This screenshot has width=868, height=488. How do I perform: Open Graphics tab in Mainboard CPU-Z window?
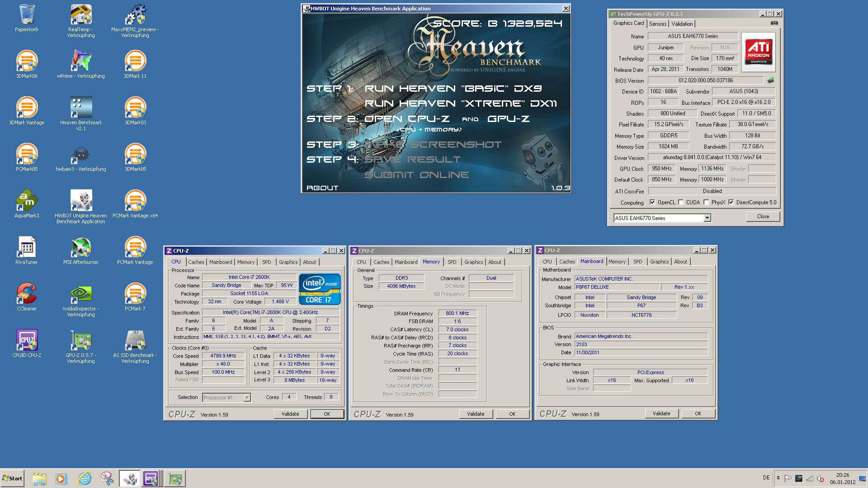tap(659, 262)
